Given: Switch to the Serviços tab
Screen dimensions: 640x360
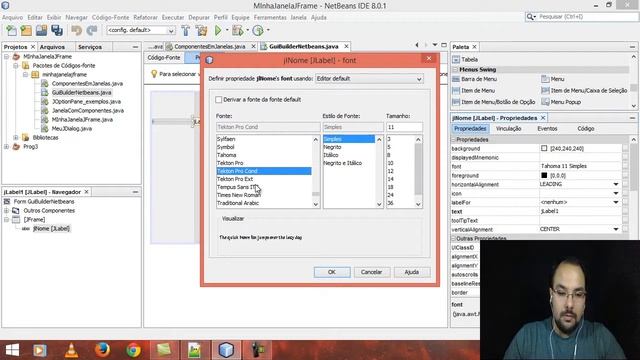Looking at the screenshot, I should coord(90,47).
